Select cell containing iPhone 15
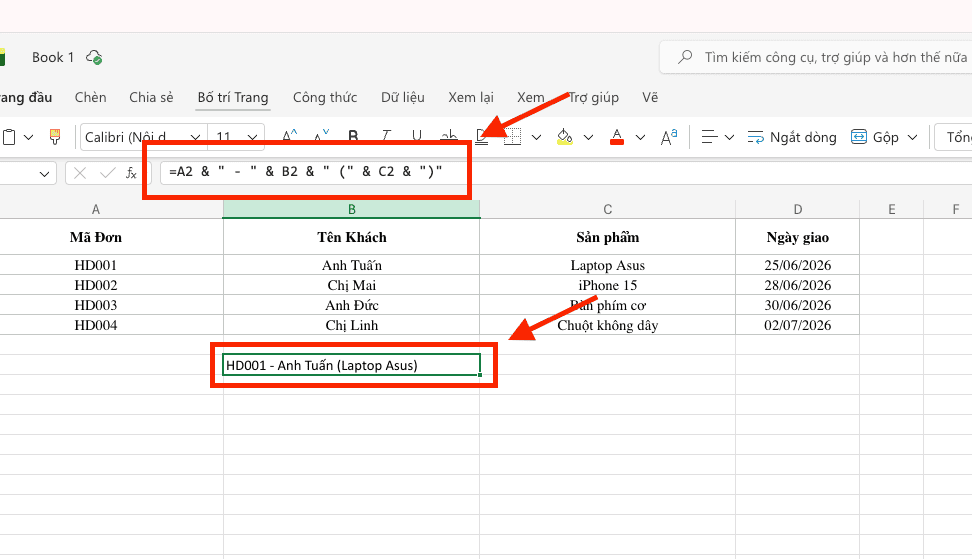This screenshot has height=559, width=972. 608,285
